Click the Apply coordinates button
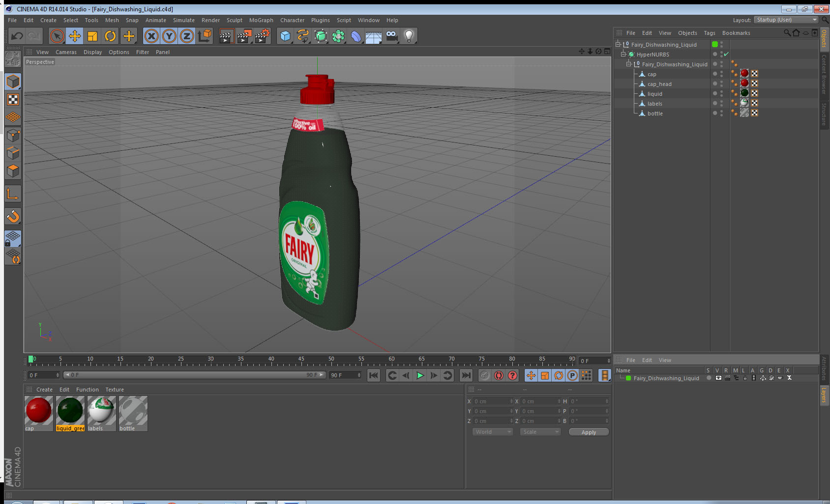 click(x=589, y=432)
